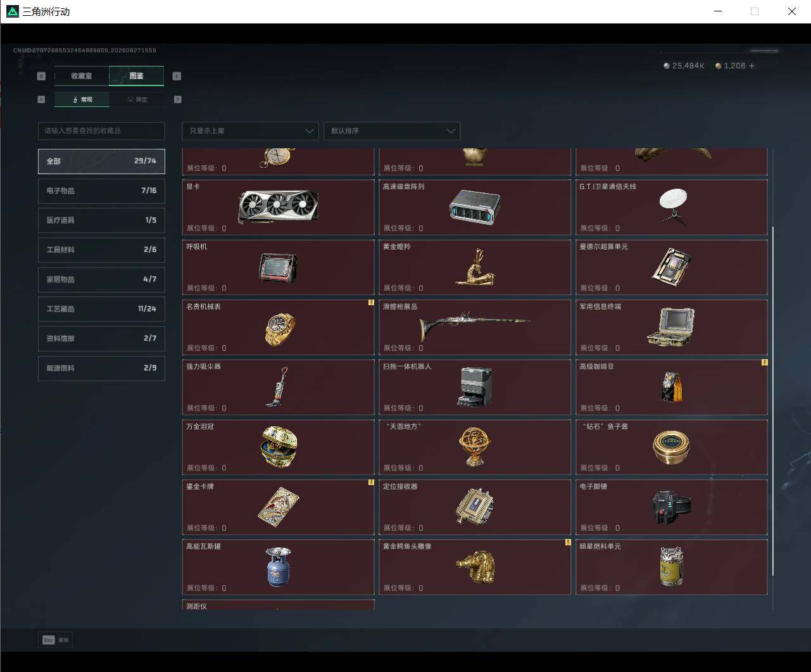Select the “天圆地方” armillary sphere item
Viewport: 811px width, 672px height.
[x=475, y=447]
